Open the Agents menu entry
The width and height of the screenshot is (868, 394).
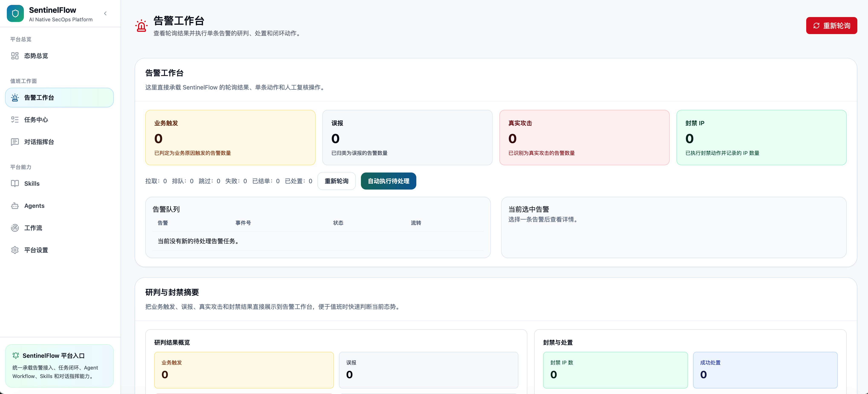60,206
